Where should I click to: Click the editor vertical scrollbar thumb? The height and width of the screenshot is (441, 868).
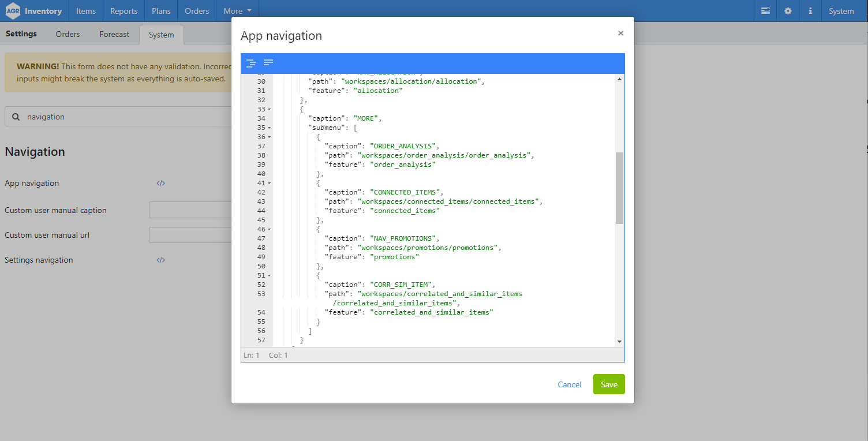(x=620, y=188)
